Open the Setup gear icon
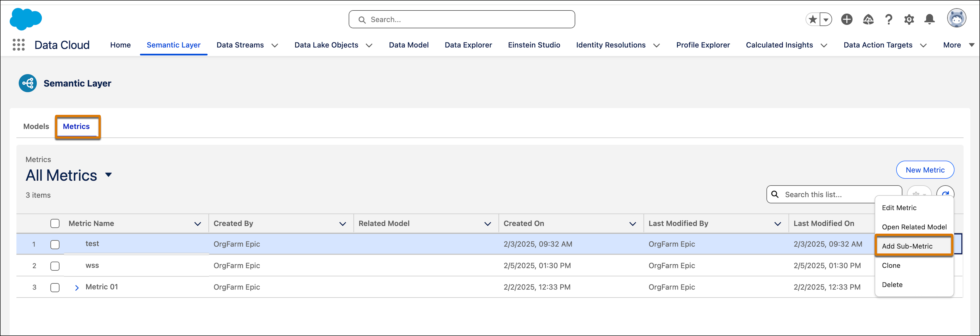The width and height of the screenshot is (980, 336). point(909,19)
